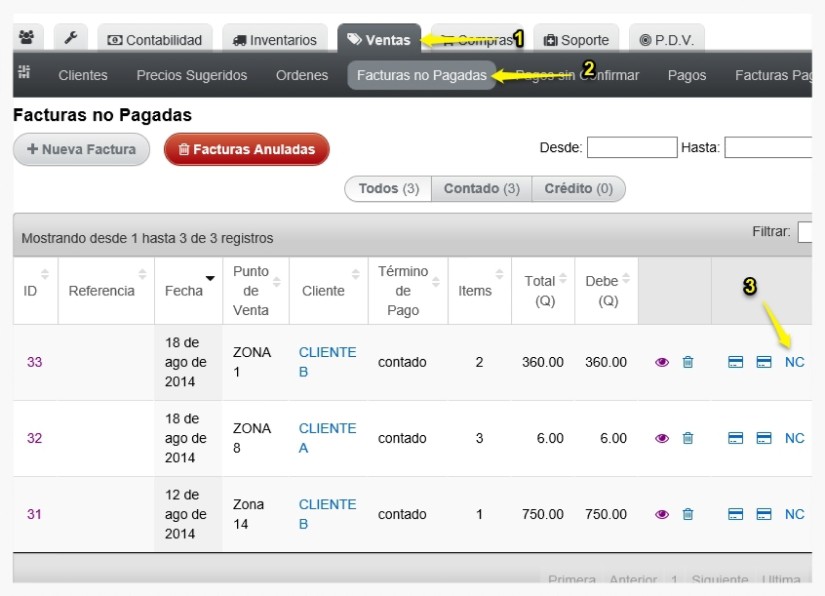Sort table by Fecha column

pos(189,290)
